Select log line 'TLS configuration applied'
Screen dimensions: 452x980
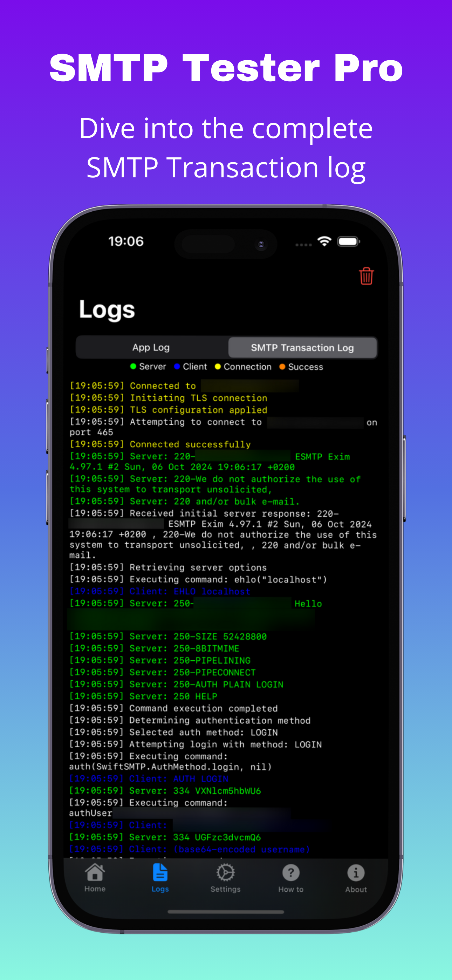[169, 410]
